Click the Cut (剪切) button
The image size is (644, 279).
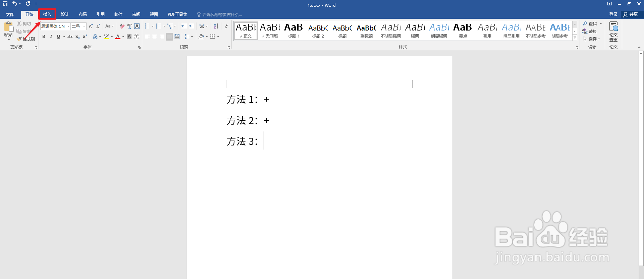click(x=24, y=23)
